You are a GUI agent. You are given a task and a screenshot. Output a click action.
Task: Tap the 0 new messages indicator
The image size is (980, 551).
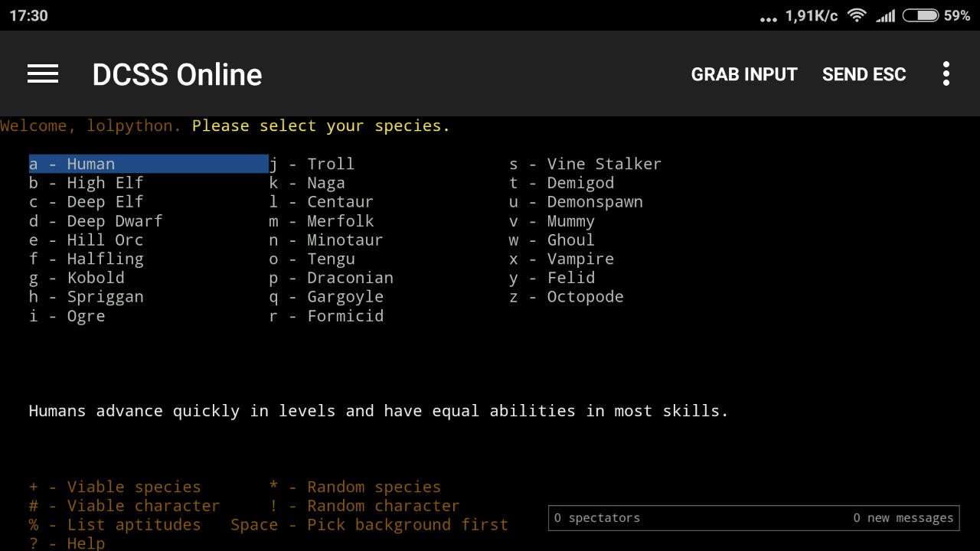click(903, 518)
